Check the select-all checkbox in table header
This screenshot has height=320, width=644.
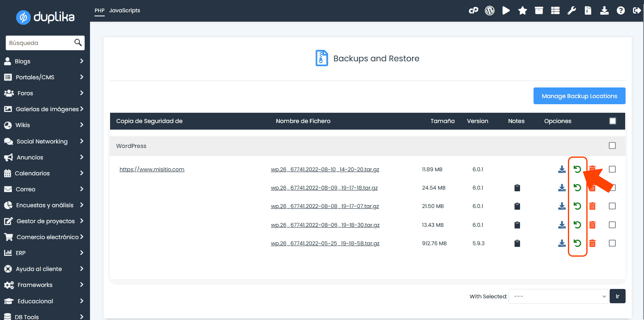[612, 121]
